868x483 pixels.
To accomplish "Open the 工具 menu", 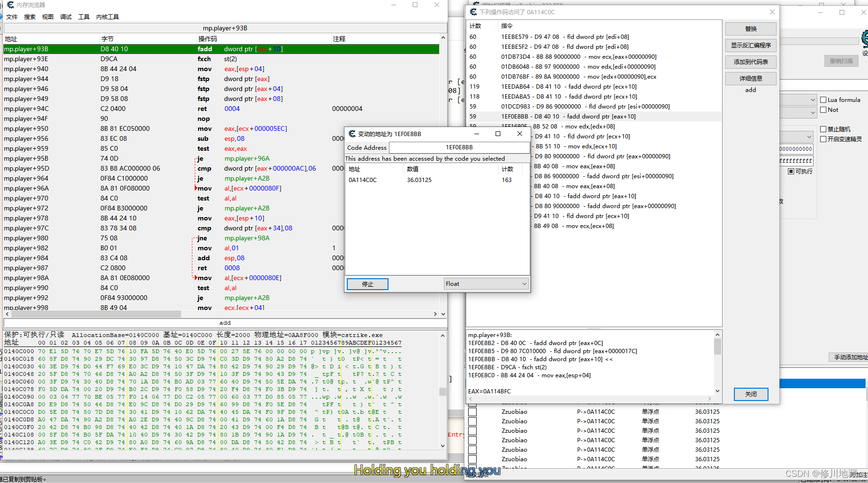I will click(x=84, y=17).
